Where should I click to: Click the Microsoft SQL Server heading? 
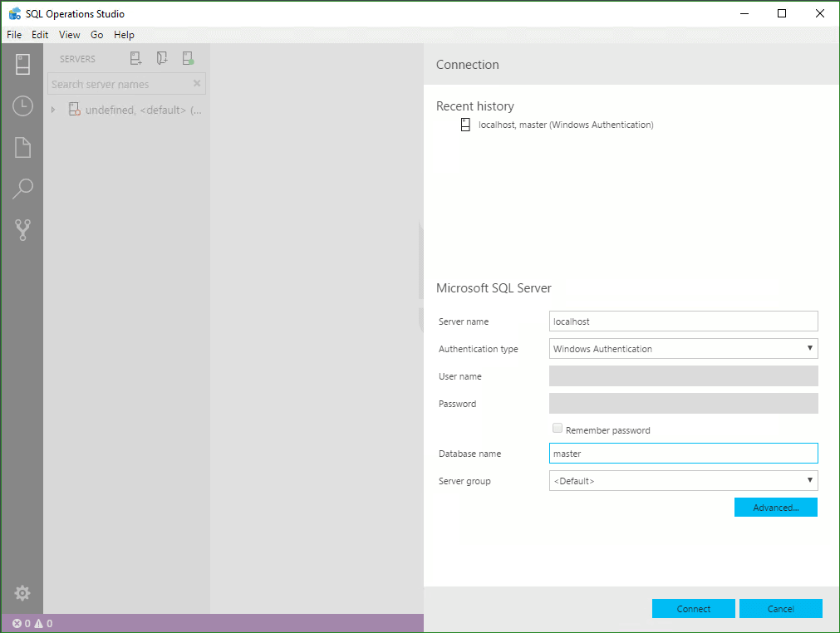[494, 288]
